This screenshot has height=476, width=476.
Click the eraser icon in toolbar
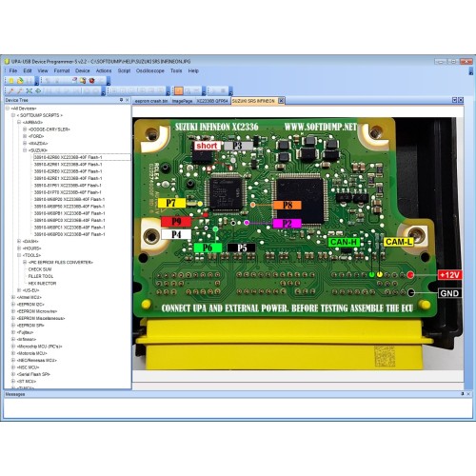click(74, 80)
